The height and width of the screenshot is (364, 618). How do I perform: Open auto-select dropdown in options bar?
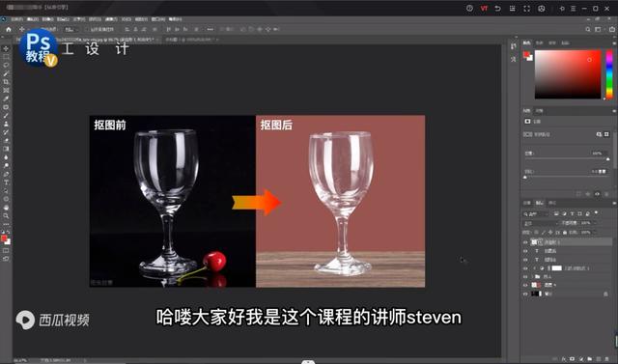[x=70, y=29]
